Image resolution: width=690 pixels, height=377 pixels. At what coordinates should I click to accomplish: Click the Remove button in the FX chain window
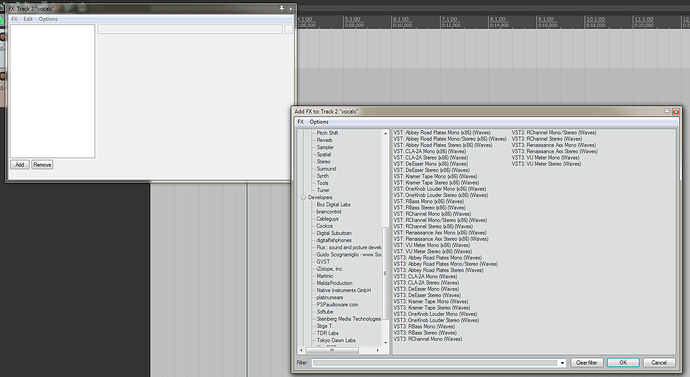[x=42, y=165]
